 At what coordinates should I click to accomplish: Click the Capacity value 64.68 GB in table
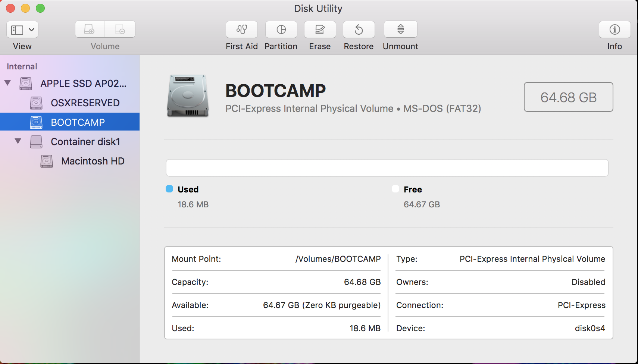click(x=362, y=282)
